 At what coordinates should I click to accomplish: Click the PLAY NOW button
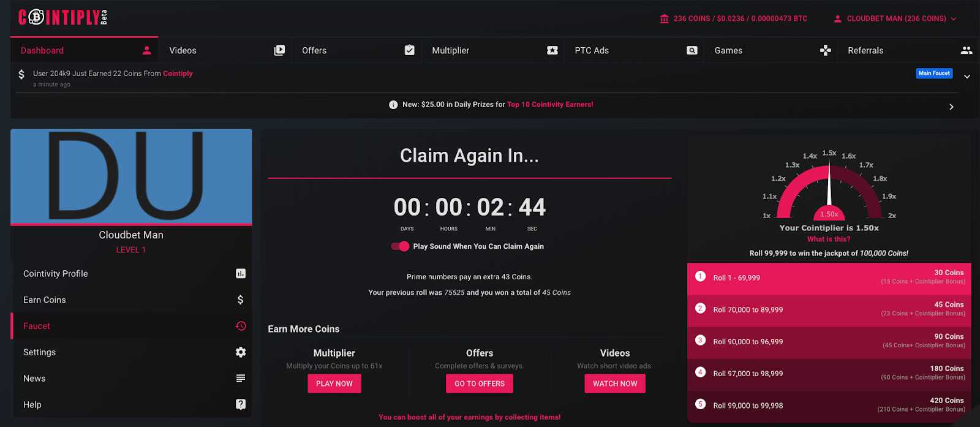tap(334, 384)
